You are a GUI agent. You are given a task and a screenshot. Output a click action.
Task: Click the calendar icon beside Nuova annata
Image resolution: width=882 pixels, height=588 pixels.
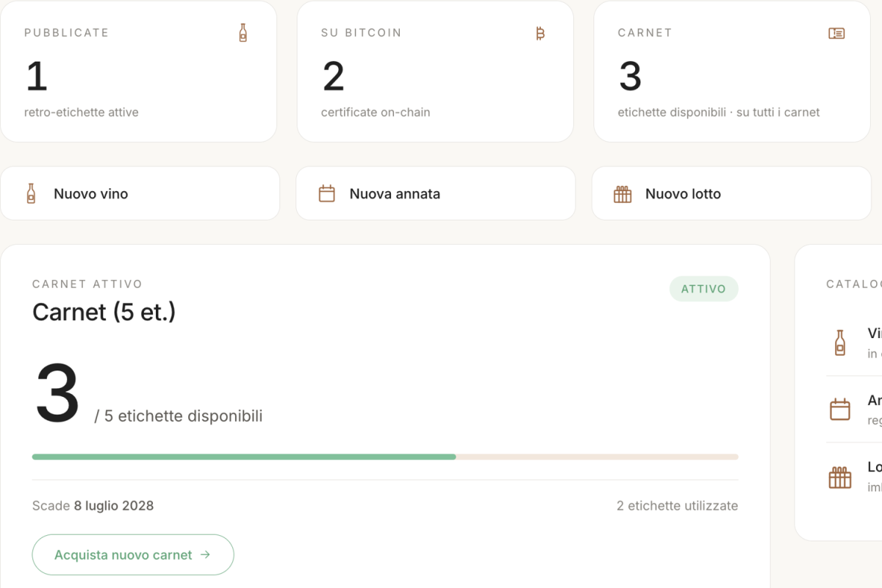click(327, 193)
